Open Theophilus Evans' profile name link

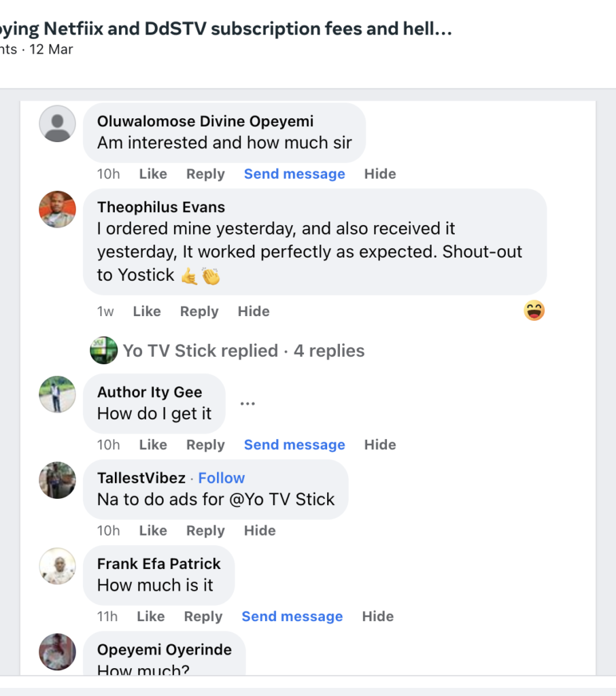[161, 207]
